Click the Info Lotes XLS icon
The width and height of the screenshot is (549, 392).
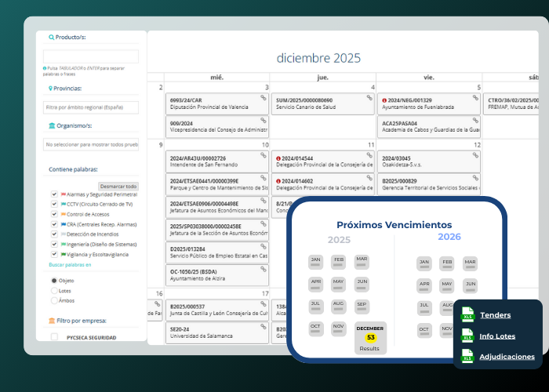468,336
